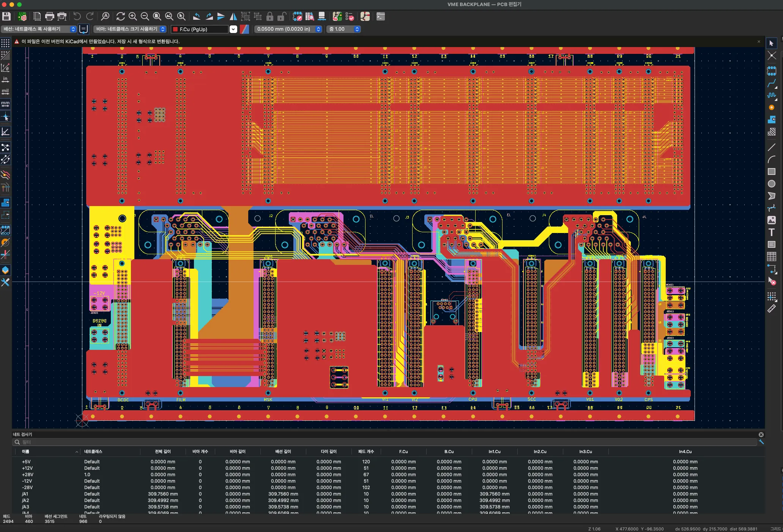Image resolution: width=783 pixels, height=532 pixels.
Task: Save the board with the floppy icon
Action: click(6, 16)
